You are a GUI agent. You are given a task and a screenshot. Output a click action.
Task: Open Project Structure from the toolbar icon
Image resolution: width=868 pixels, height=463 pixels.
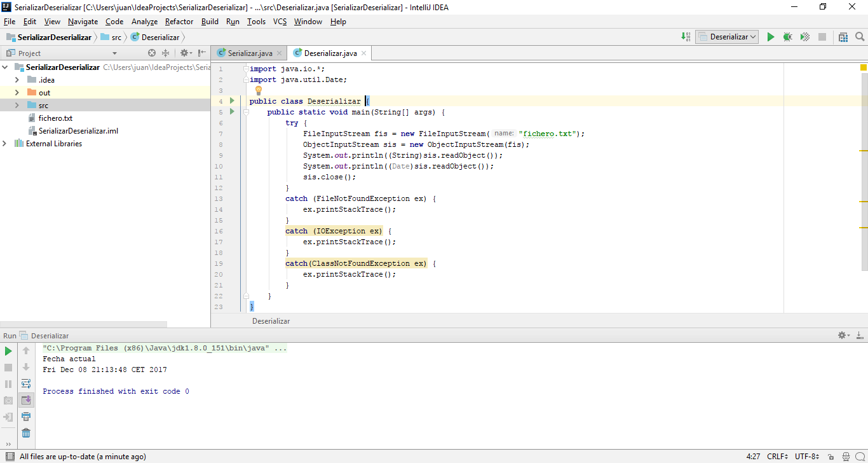[843, 37]
